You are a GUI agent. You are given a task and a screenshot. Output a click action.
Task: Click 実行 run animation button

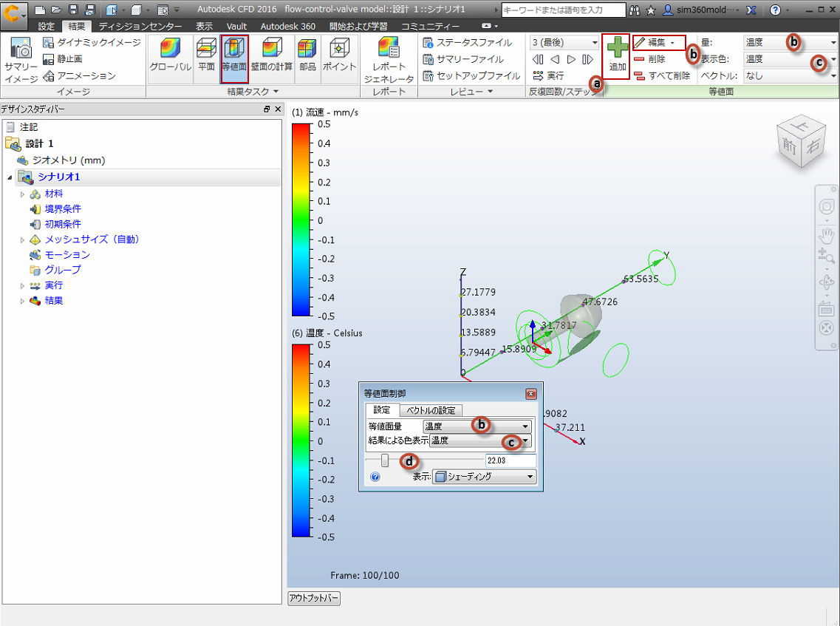pos(549,75)
